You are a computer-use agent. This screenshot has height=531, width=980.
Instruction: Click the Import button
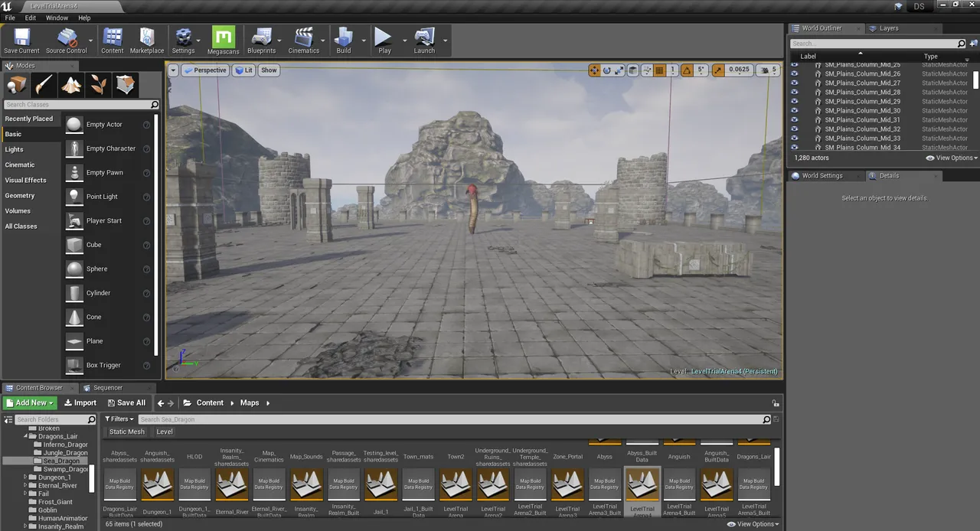click(x=80, y=403)
